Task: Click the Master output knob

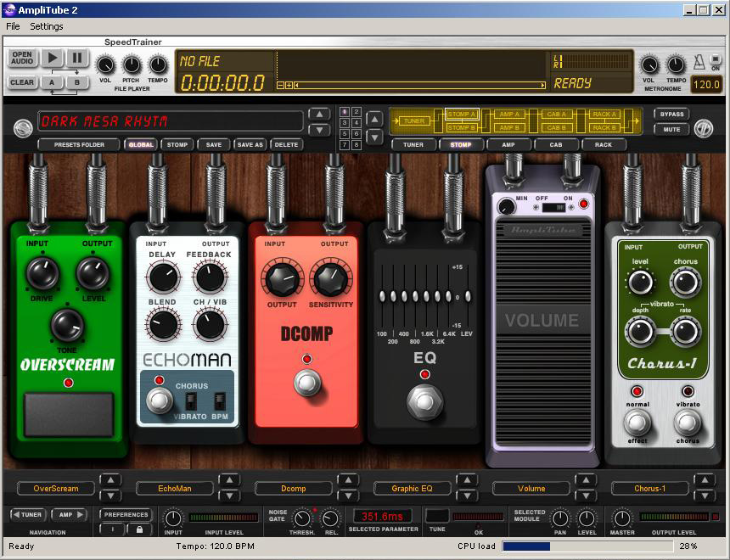Action: pos(622,518)
